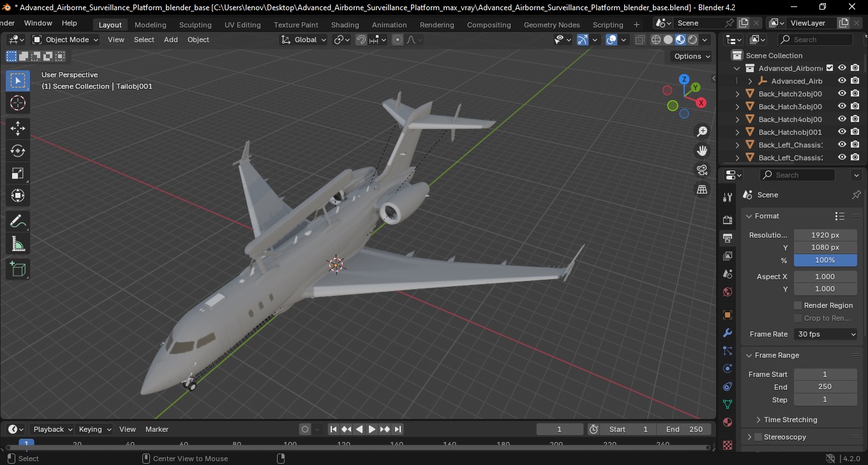Switch viewport shading to Rendered
Image resolution: width=868 pixels, height=465 pixels.
tap(692, 40)
